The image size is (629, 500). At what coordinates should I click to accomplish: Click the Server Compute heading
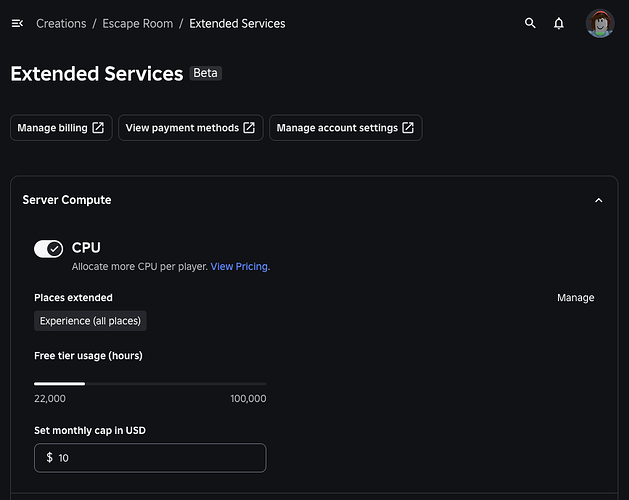point(67,200)
